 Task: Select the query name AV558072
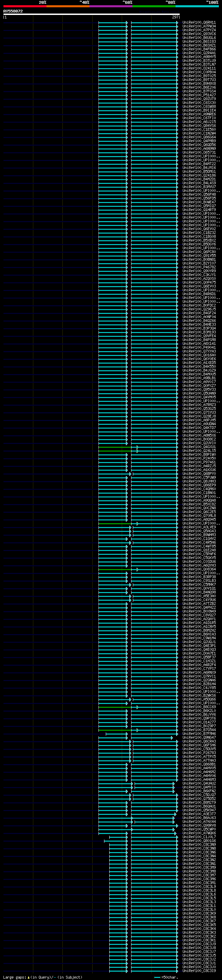click(13, 11)
